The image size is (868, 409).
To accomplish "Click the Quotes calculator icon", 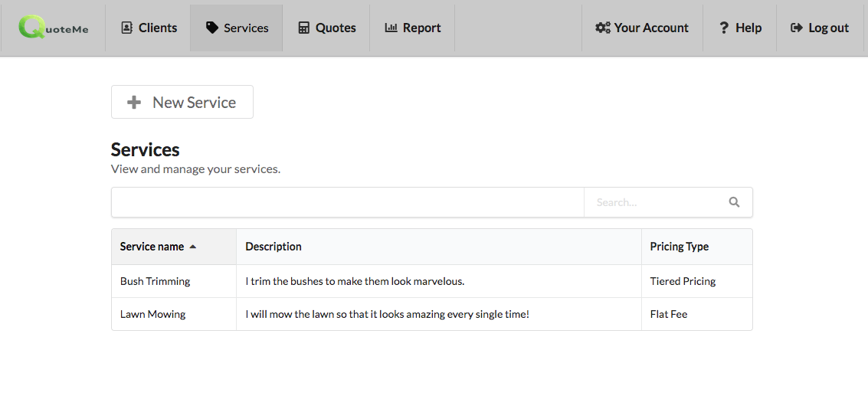I will coord(303,28).
